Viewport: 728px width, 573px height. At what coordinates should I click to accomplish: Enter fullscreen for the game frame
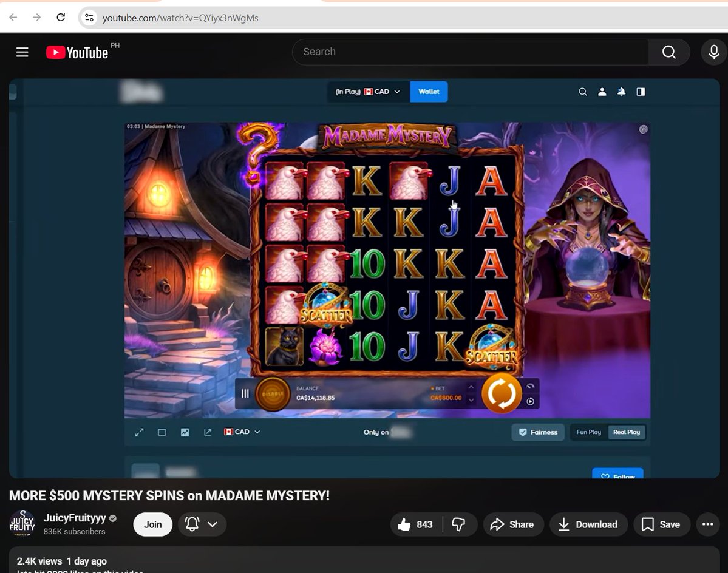pos(139,432)
